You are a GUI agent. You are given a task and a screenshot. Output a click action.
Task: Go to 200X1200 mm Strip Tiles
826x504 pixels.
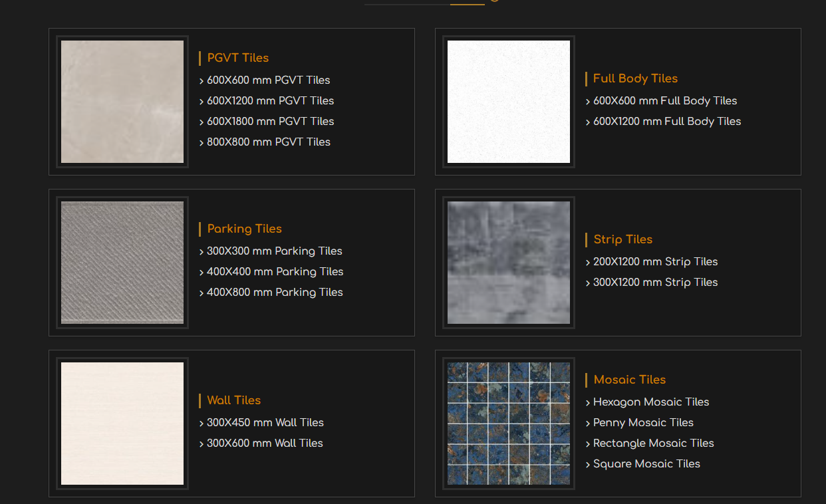[x=655, y=262]
